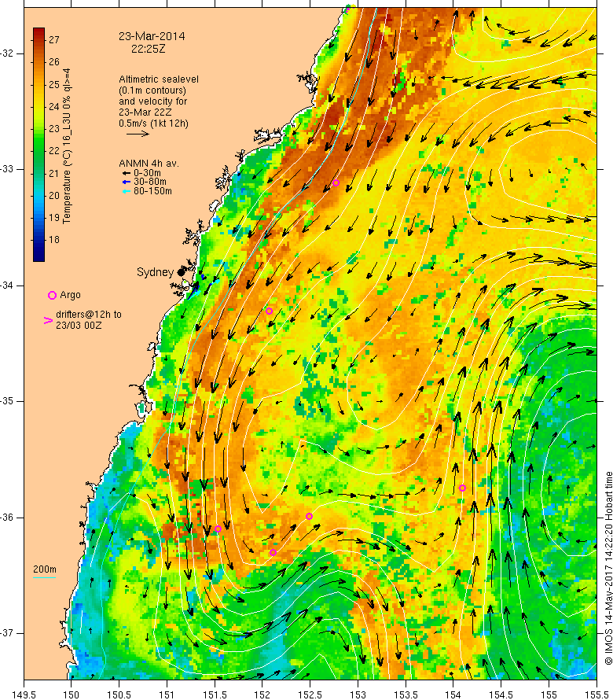Click the cyan 200m isobath legend line
This screenshot has height=700, width=613.
[45, 577]
